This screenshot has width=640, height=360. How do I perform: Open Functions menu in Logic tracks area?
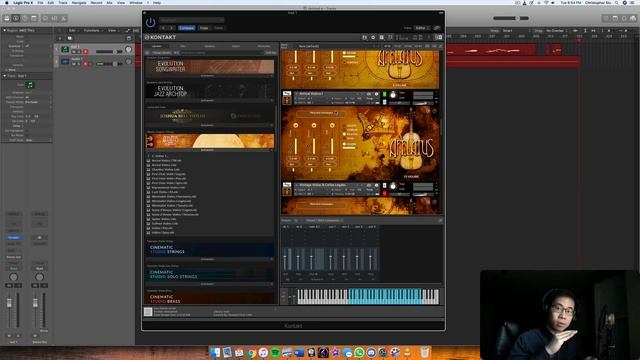(x=93, y=31)
